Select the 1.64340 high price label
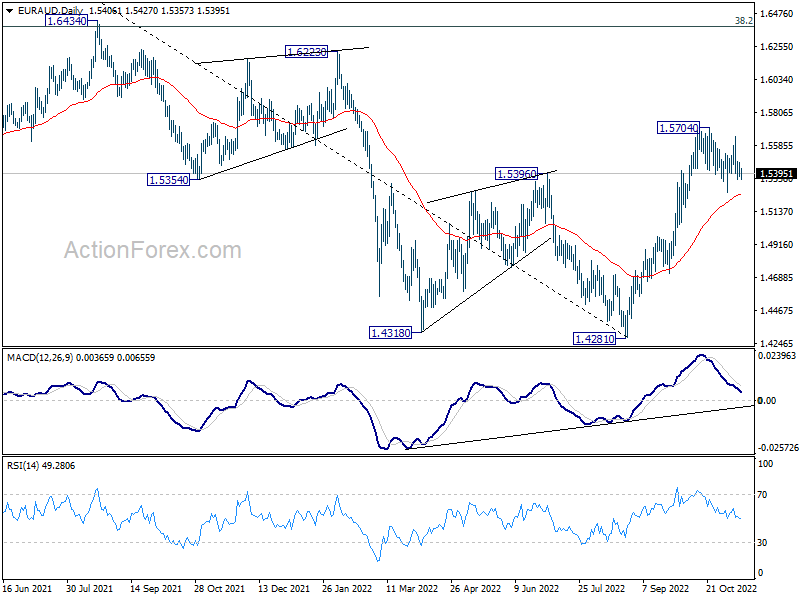This screenshot has width=800, height=600. point(66,21)
